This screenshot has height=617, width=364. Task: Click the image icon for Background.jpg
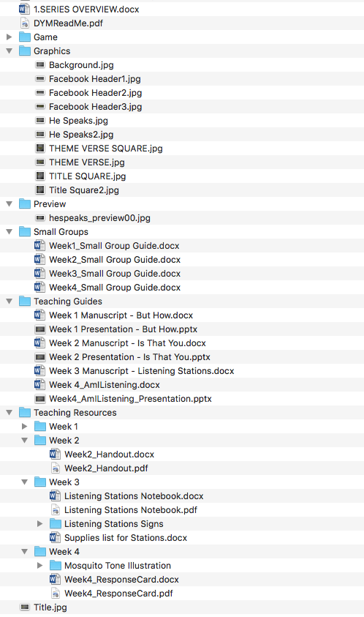coord(40,64)
